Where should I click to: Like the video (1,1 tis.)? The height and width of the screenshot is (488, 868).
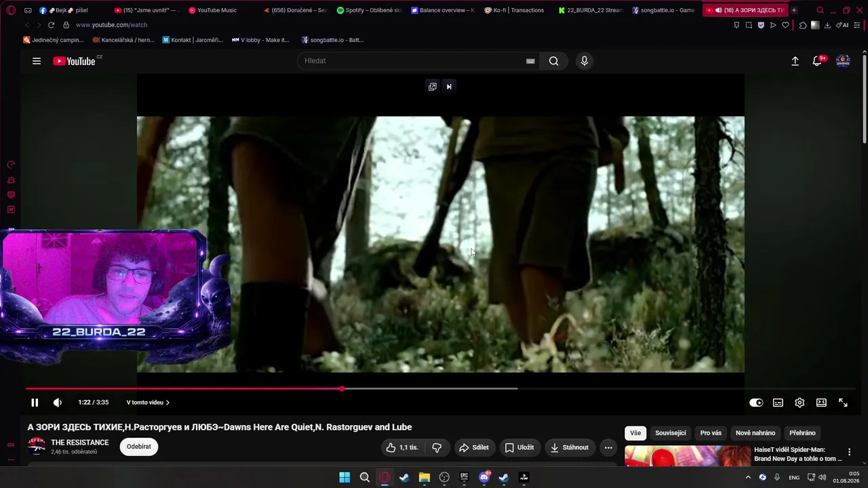(x=402, y=447)
